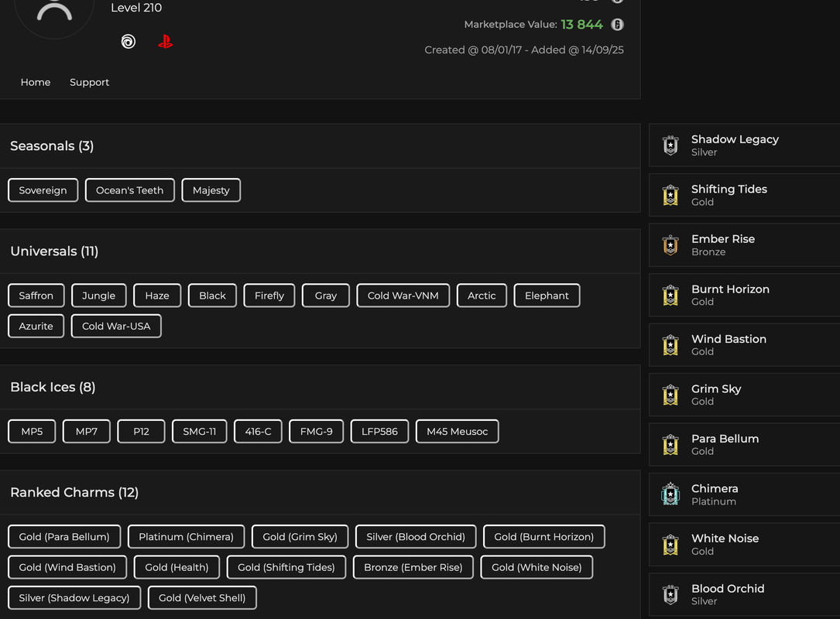Click the Saffron universal skin tag
Viewport: 840px width, 619px height.
[36, 296]
